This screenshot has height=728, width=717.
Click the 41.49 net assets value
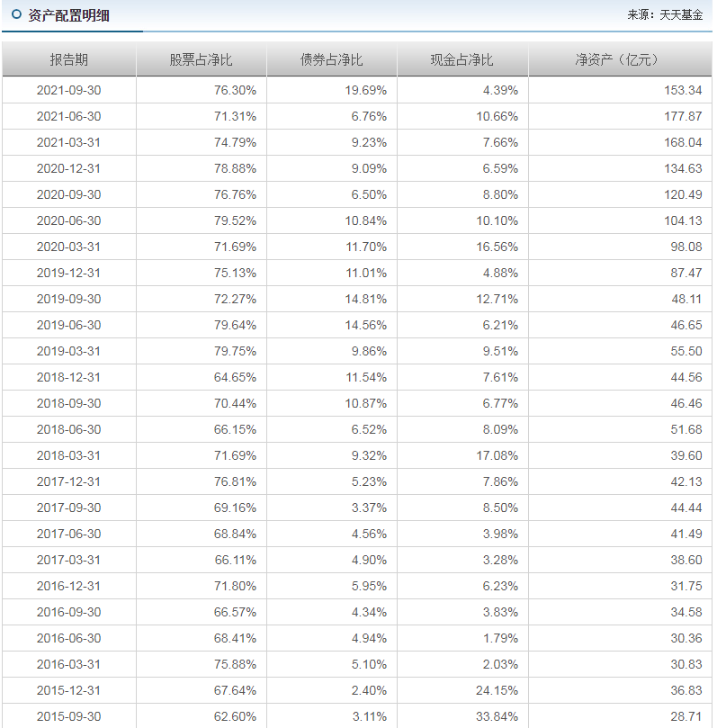(686, 534)
